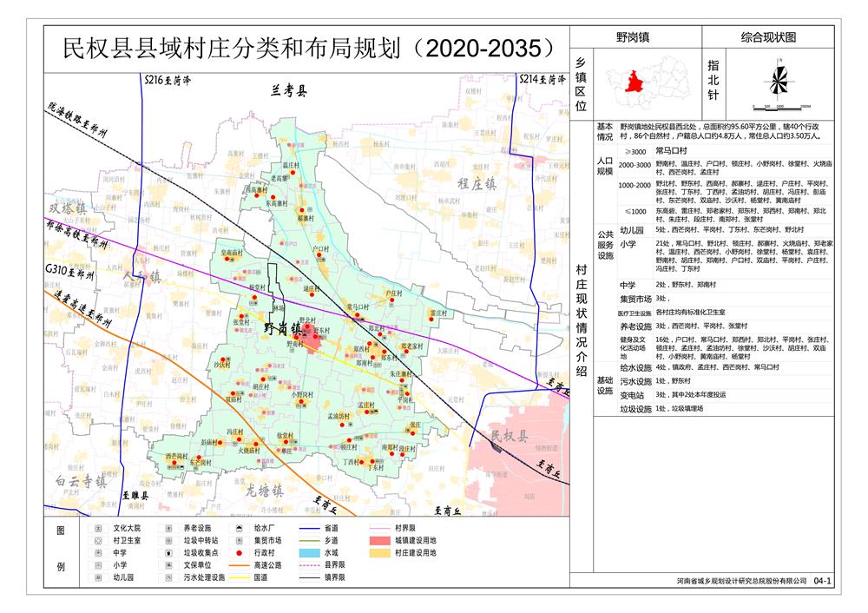Screen dimensions: 868x613
Task: Click the 变电站 row label in table
Action: [631, 395]
